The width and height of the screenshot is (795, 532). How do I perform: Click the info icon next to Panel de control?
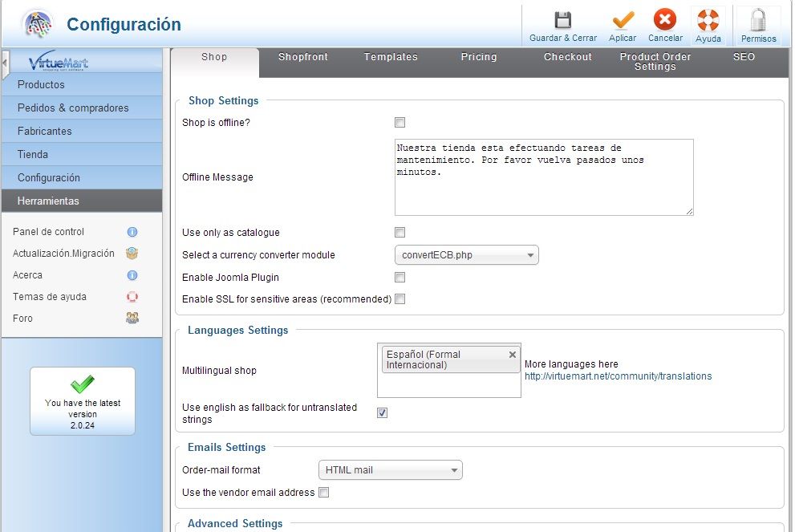click(x=132, y=232)
